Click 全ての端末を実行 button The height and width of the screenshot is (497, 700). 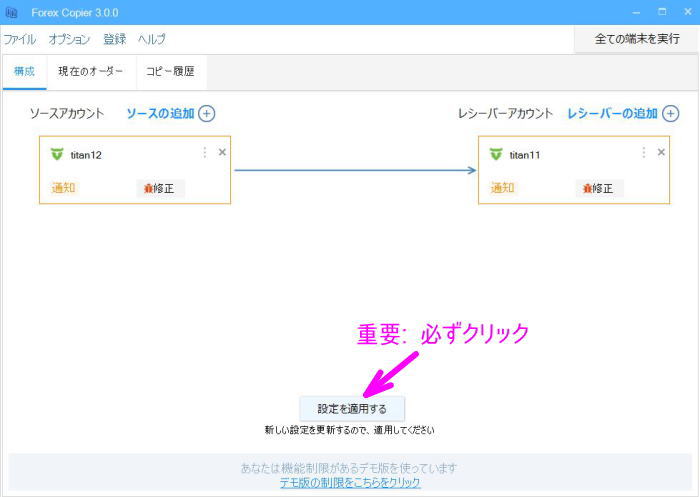pyautogui.click(x=637, y=39)
